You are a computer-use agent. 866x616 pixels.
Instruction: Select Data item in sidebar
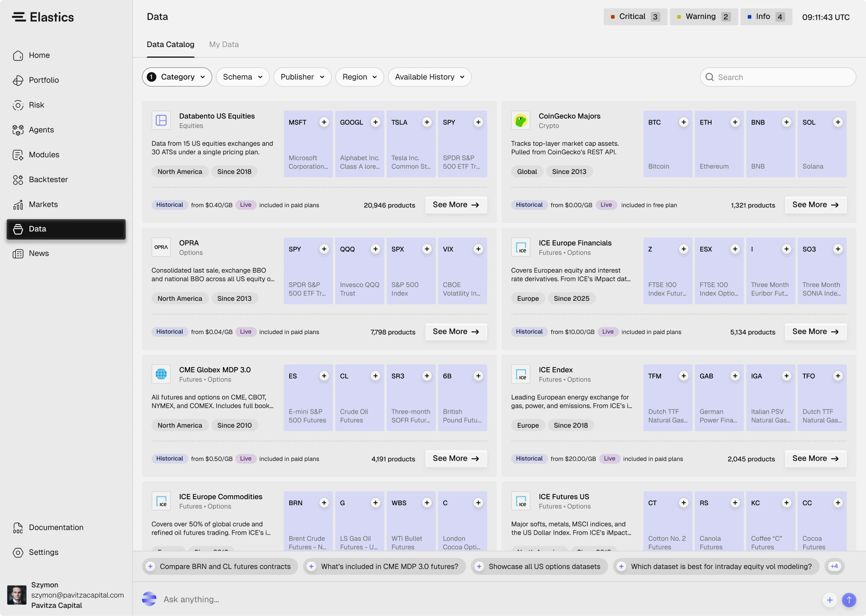click(66, 229)
